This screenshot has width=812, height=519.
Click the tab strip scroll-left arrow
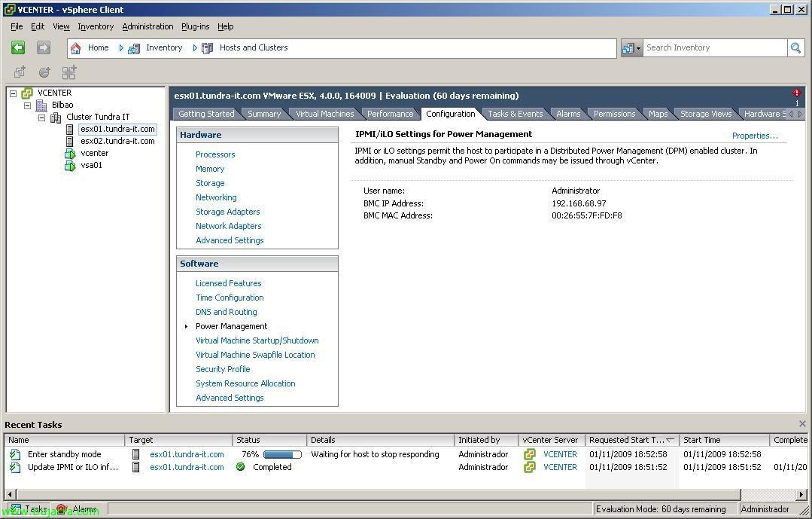pyautogui.click(x=791, y=114)
